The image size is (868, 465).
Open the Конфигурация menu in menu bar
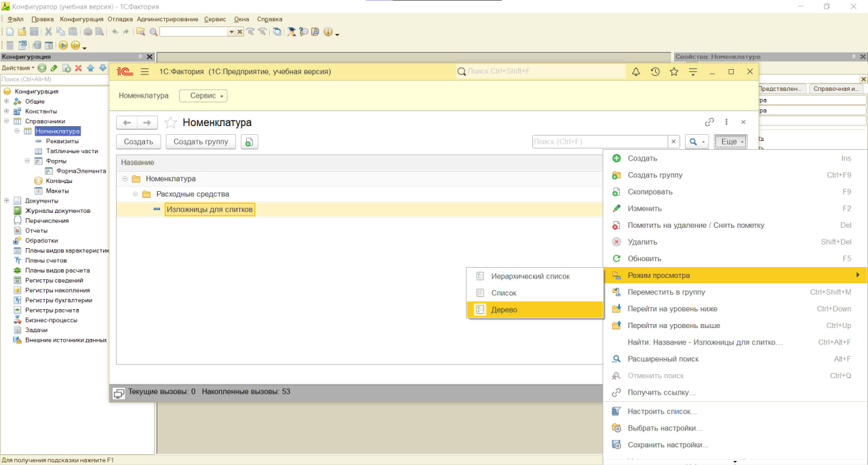pos(81,19)
